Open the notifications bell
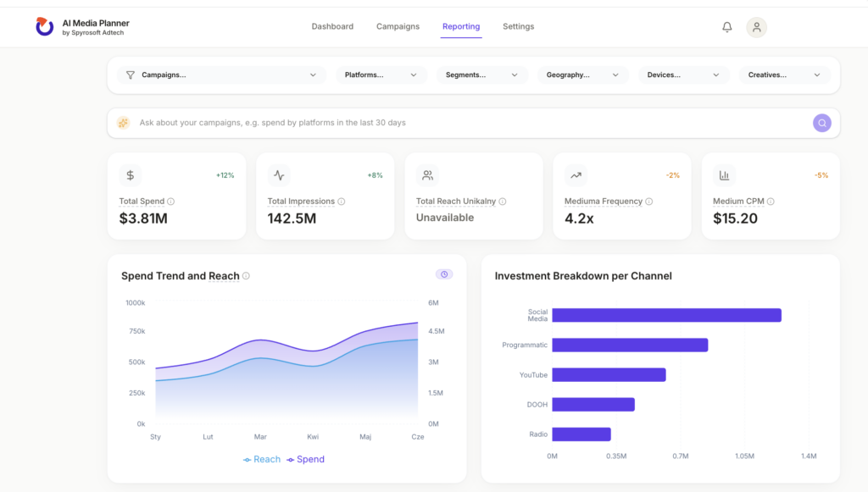This screenshot has width=868, height=492. pyautogui.click(x=726, y=27)
